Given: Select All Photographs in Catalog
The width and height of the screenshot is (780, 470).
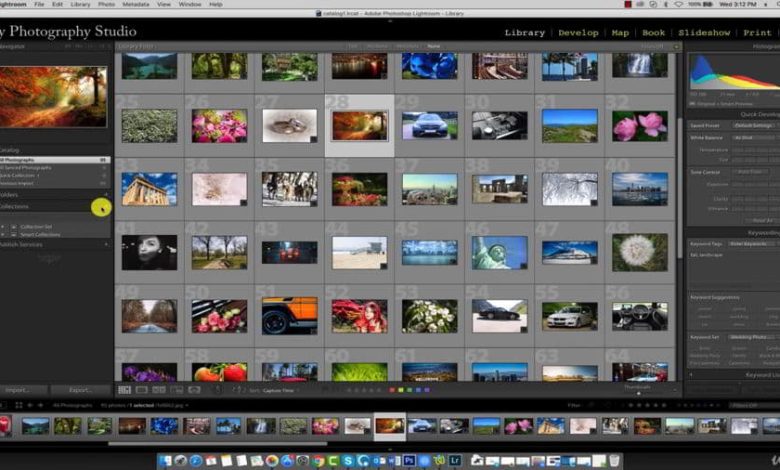Looking at the screenshot, I should (x=55, y=160).
